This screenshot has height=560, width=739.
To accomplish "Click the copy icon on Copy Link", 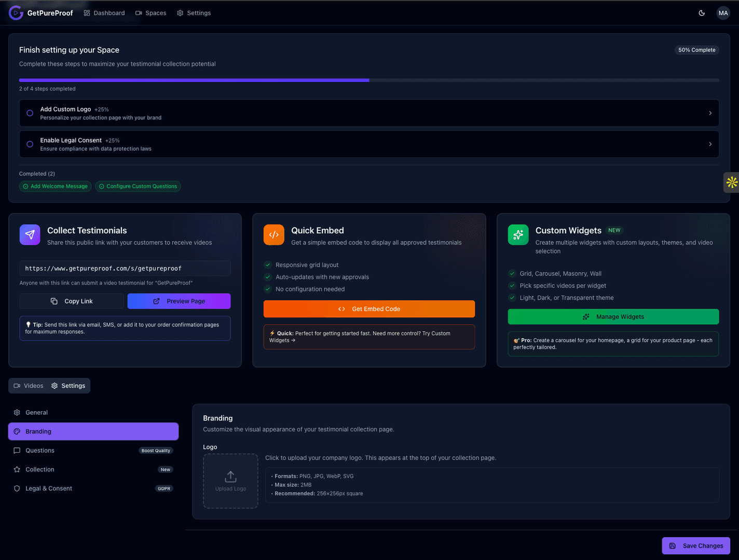I will coord(54,301).
